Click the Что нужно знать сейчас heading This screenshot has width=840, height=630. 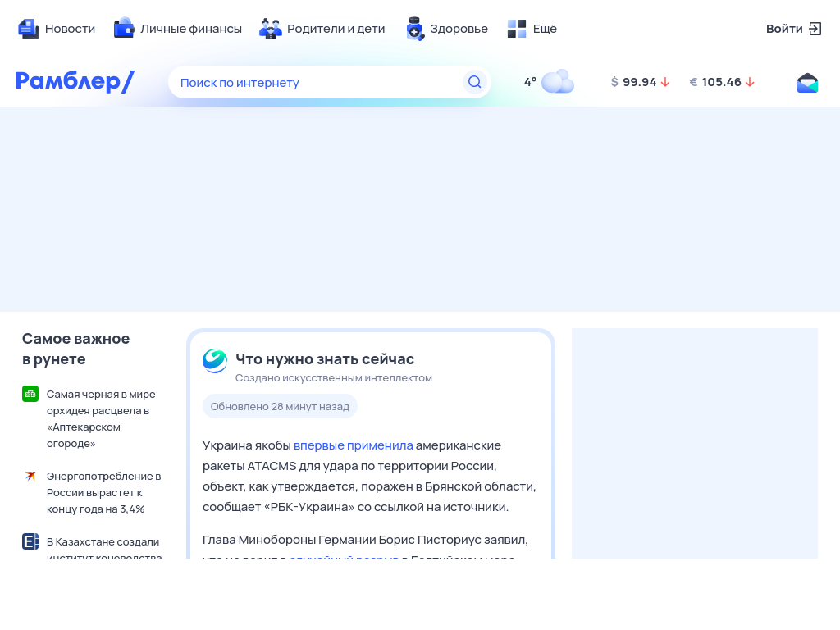tap(325, 359)
